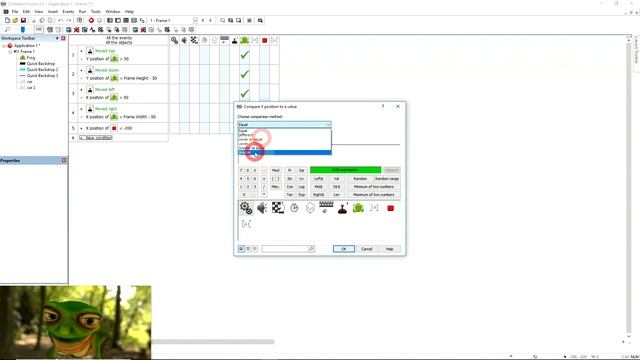Undo the last action from toolbar
The image size is (640, 360).
pyautogui.click(x=60, y=20)
